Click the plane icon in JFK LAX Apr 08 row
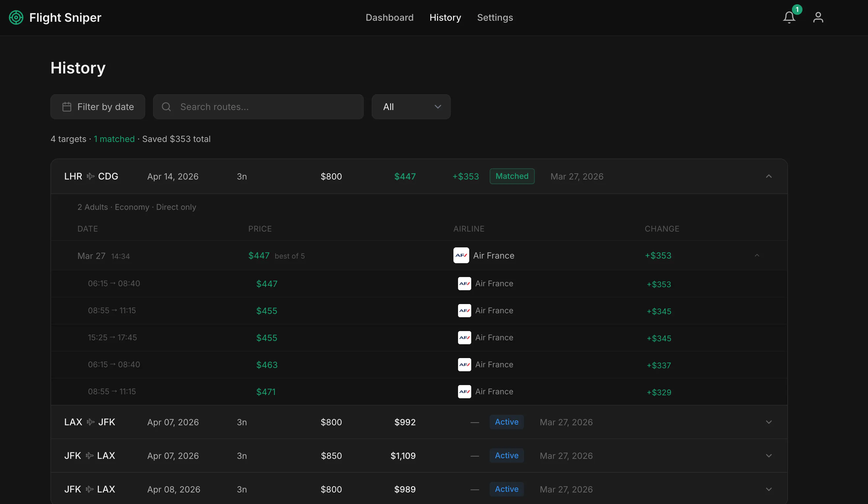This screenshot has width=868, height=504. coord(90,489)
